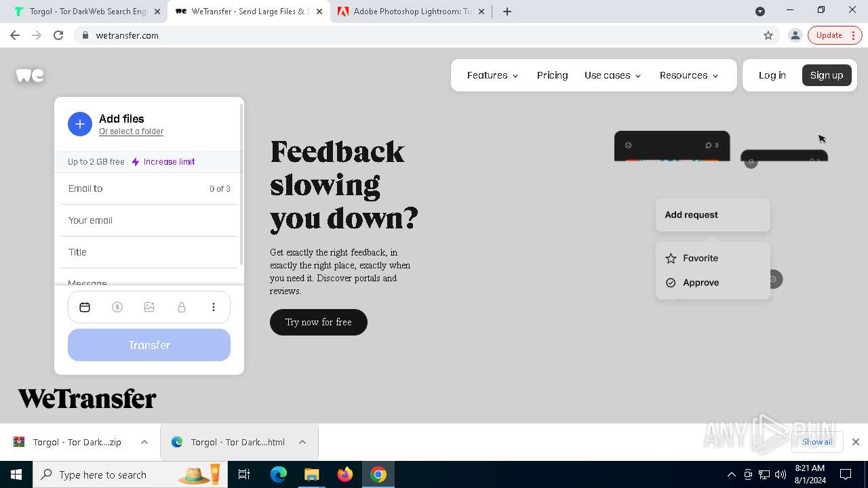Select the Approve option
The width and height of the screenshot is (868, 488).
tap(701, 283)
